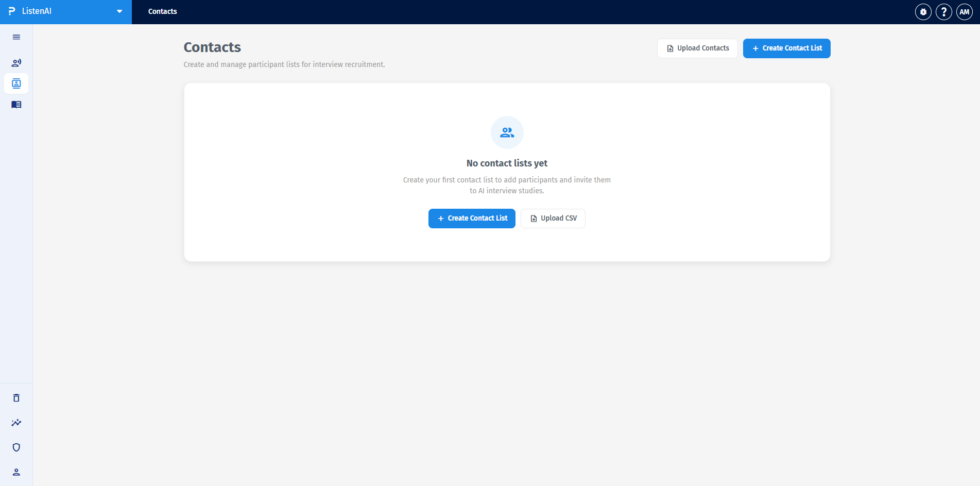Image resolution: width=980 pixels, height=486 pixels.
Task: Click the Upload CSV button
Action: click(x=553, y=219)
